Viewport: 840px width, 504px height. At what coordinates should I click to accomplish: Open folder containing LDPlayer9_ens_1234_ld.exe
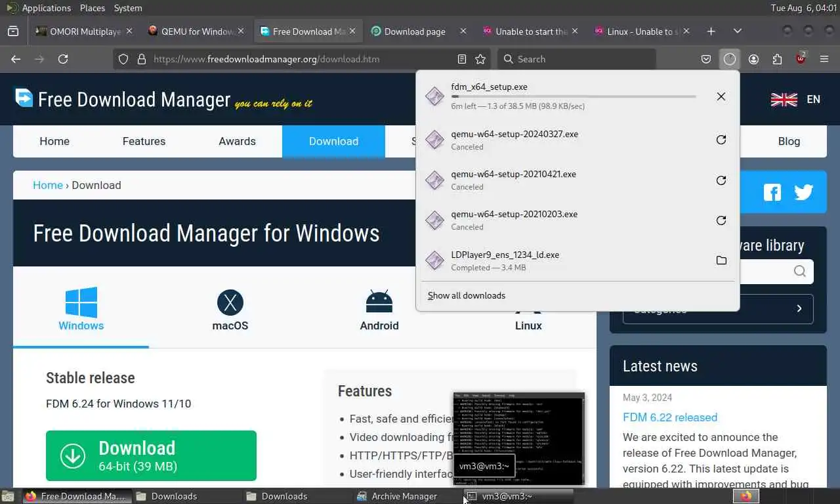[x=721, y=261]
